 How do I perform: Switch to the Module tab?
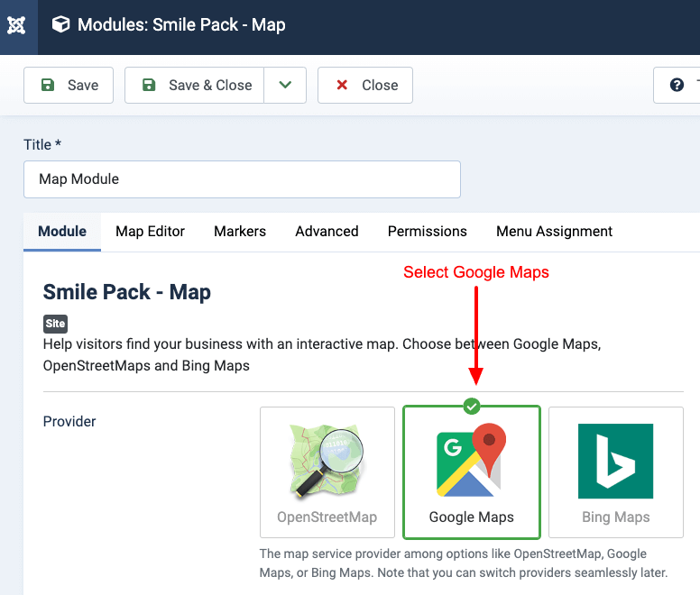tap(62, 232)
